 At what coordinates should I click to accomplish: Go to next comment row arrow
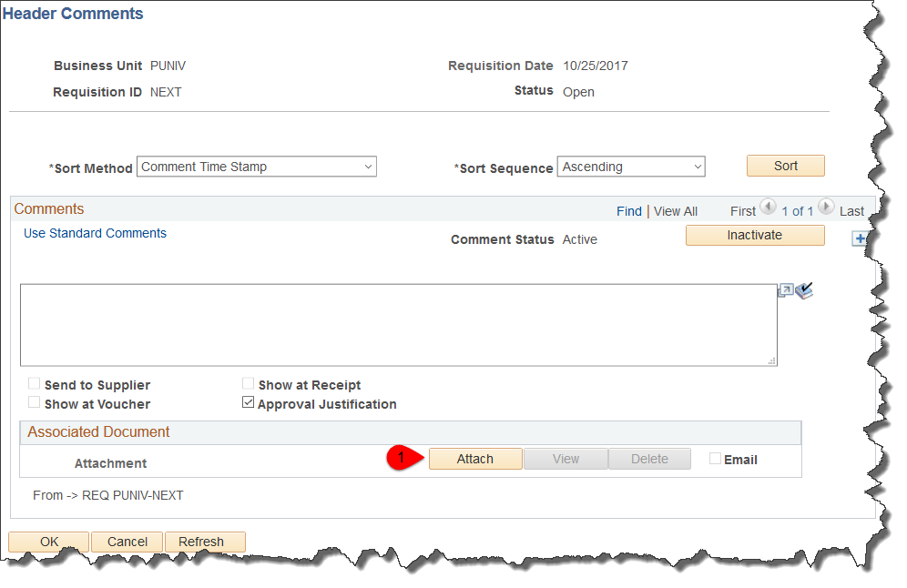click(826, 208)
